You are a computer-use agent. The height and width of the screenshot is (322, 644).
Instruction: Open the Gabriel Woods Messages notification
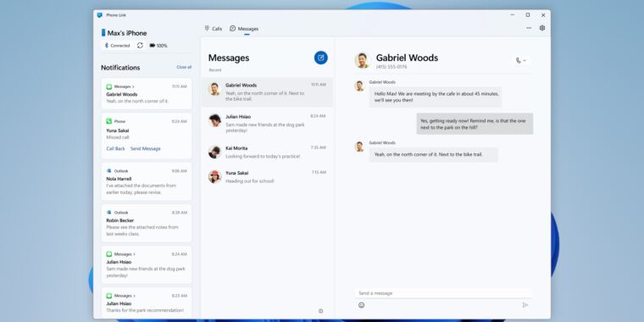pos(147,94)
